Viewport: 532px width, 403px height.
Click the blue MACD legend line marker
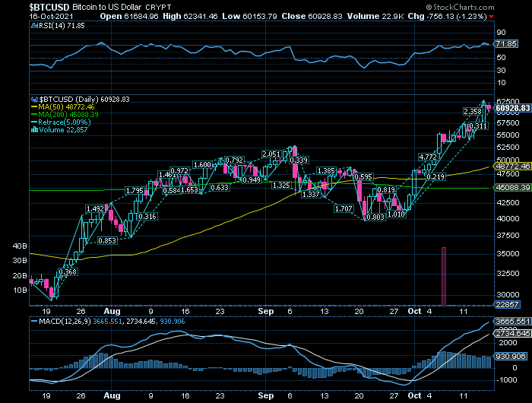[34, 321]
